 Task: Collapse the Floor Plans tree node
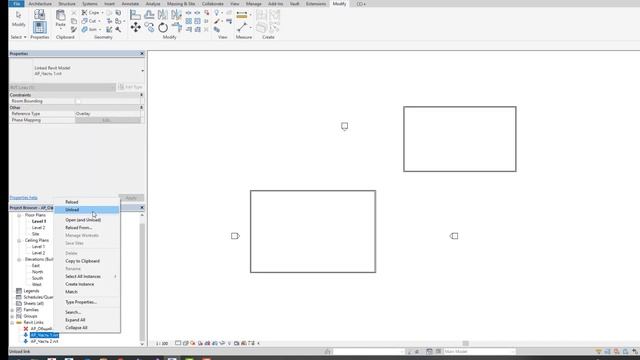pyautogui.click(x=19, y=215)
